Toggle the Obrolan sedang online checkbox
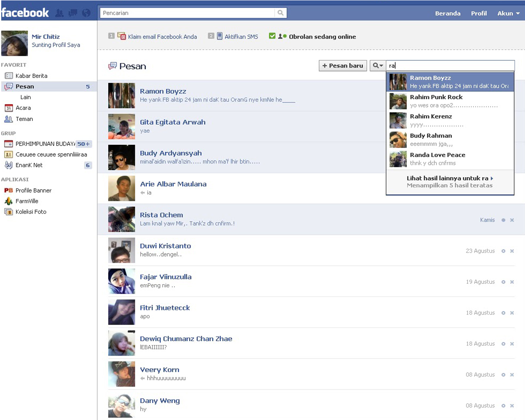 point(272,36)
